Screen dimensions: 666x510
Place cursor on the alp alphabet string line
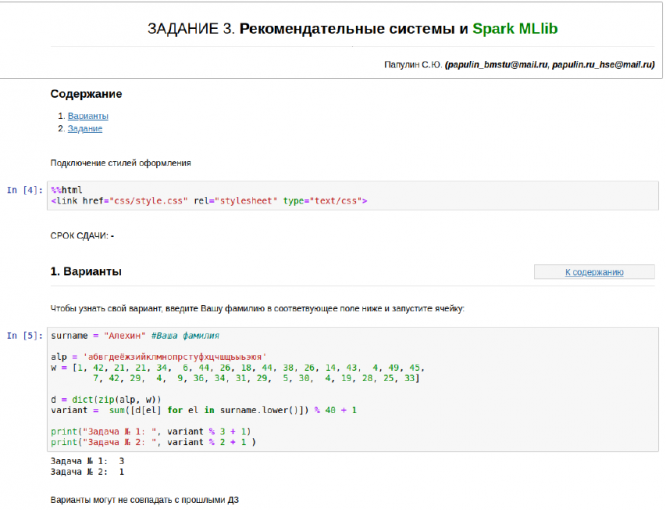[x=158, y=357]
